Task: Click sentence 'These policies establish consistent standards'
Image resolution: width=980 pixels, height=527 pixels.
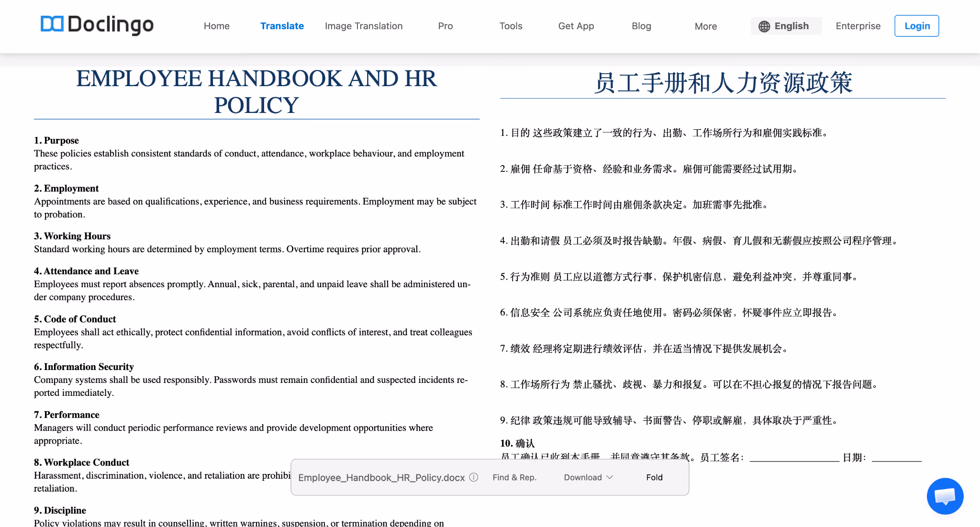Action: 249,160
